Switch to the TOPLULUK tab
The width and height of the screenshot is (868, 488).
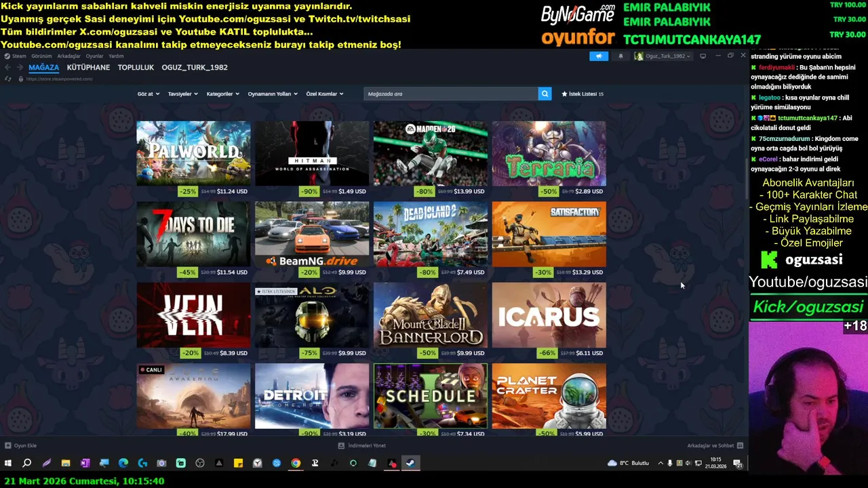click(x=136, y=67)
